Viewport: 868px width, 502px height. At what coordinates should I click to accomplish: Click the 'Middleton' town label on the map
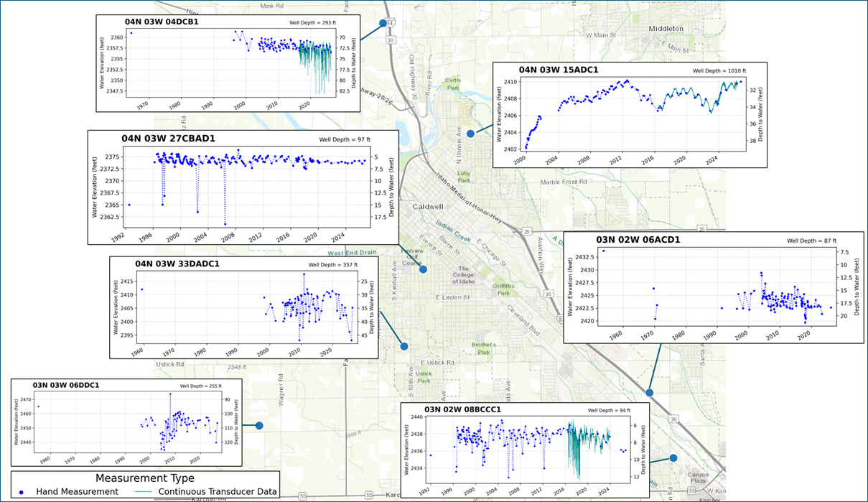point(666,29)
